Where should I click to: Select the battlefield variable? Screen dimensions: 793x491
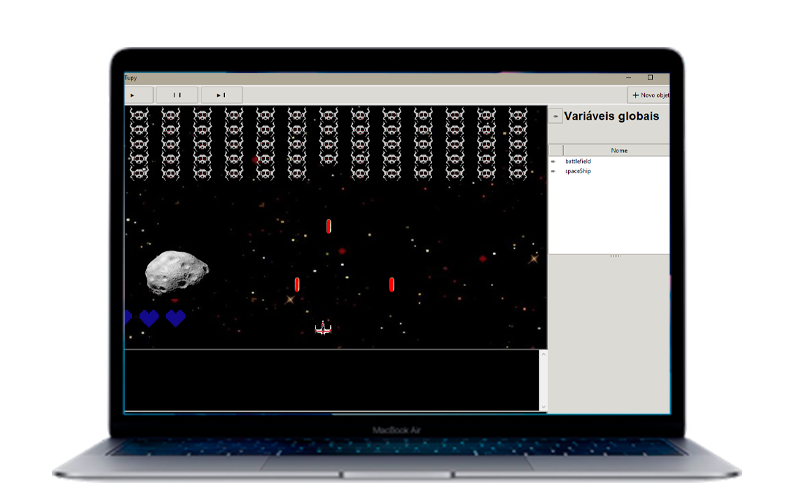pyautogui.click(x=578, y=161)
